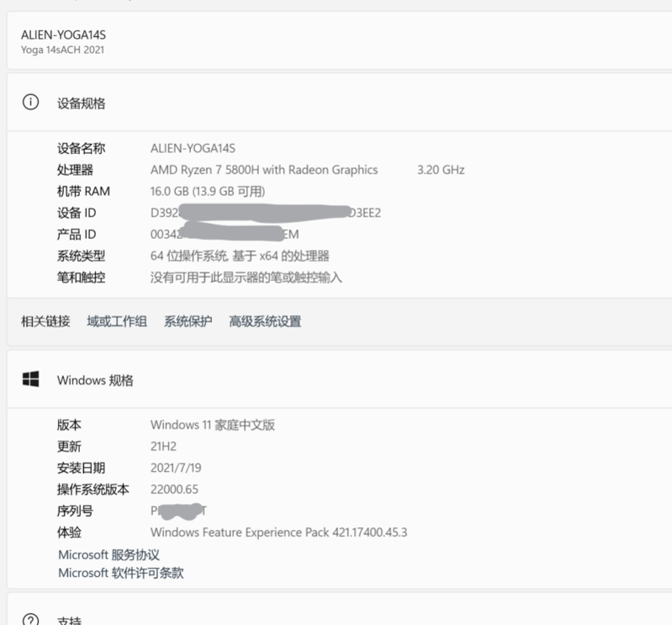Image resolution: width=672 pixels, height=625 pixels.
Task: Open 高级系统设置 link
Action: [x=265, y=321]
